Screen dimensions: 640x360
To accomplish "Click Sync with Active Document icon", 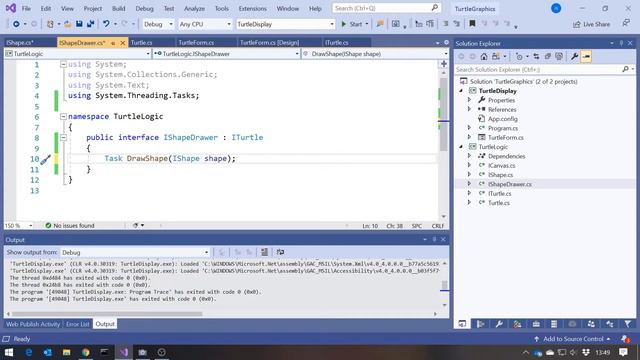I will click(x=536, y=57).
